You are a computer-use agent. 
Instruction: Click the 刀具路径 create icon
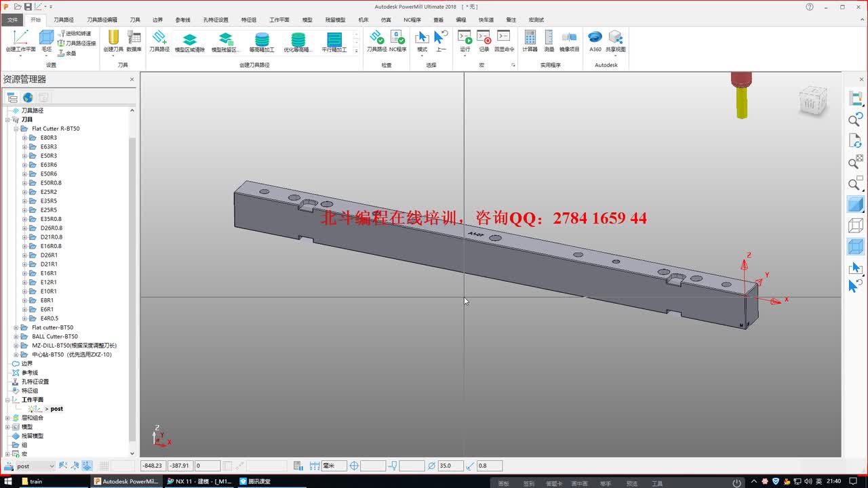pyautogui.click(x=159, y=41)
